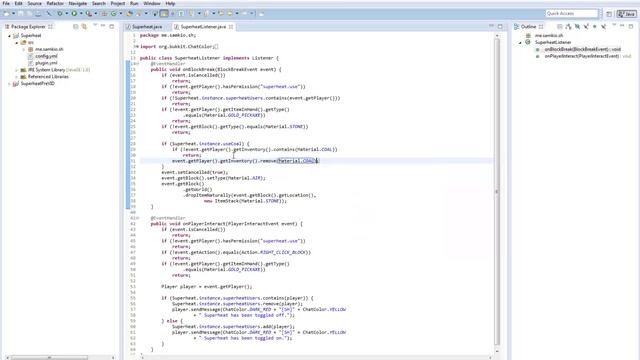Open the Project menu
640x360 pixels.
pos(118,3)
